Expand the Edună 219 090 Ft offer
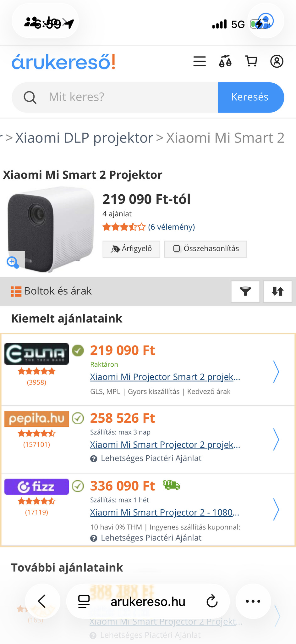Viewport: 296px width, 644px height. click(x=276, y=371)
